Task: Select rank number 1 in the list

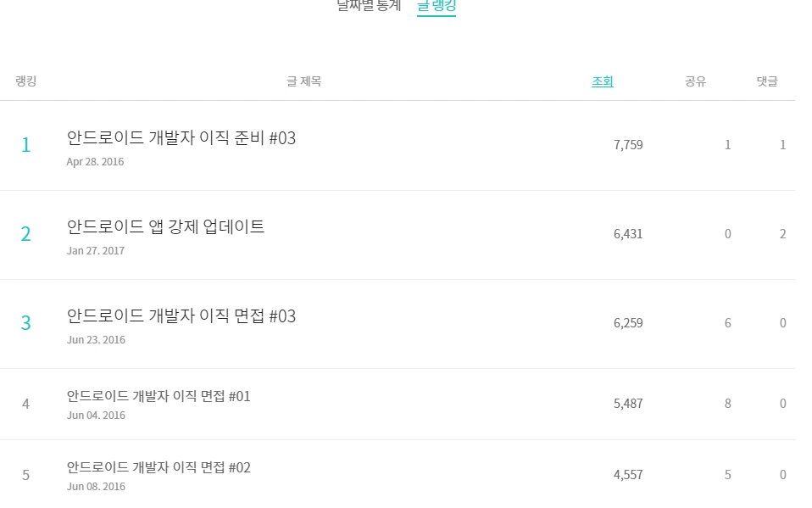Action: point(25,145)
